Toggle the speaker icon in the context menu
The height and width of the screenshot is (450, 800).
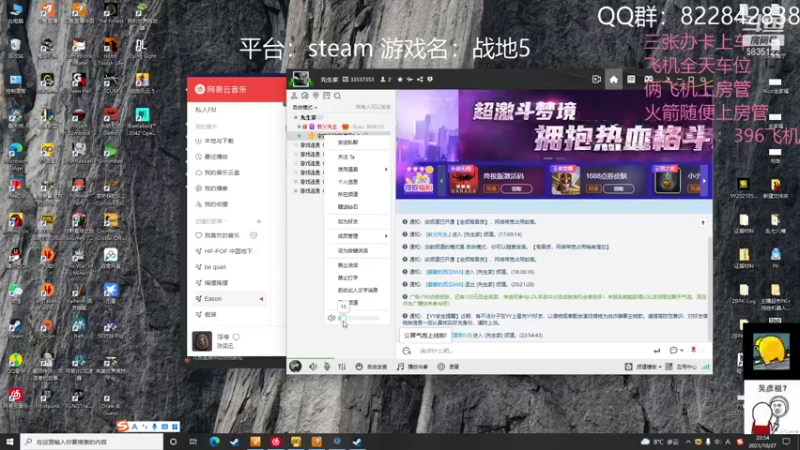pyautogui.click(x=331, y=318)
